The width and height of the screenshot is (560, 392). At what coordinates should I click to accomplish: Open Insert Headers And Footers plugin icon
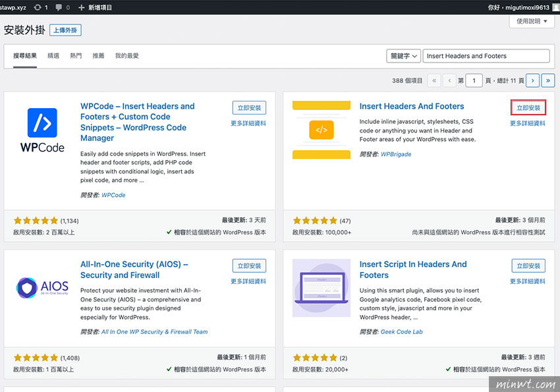click(322, 130)
